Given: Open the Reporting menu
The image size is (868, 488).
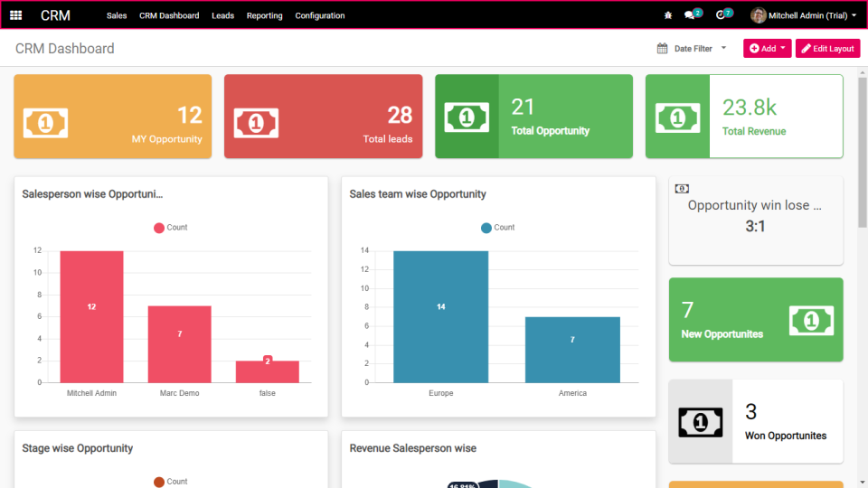Looking at the screenshot, I should [x=265, y=15].
